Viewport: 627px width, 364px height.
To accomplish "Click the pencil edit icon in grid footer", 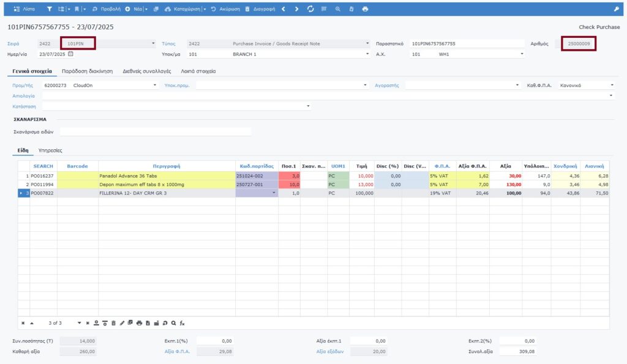I will (x=122, y=322).
